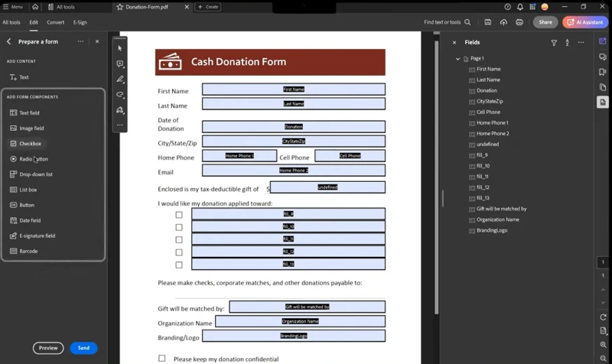This screenshot has width=612, height=364.
Task: Add a Radio button component
Action: 29,159
